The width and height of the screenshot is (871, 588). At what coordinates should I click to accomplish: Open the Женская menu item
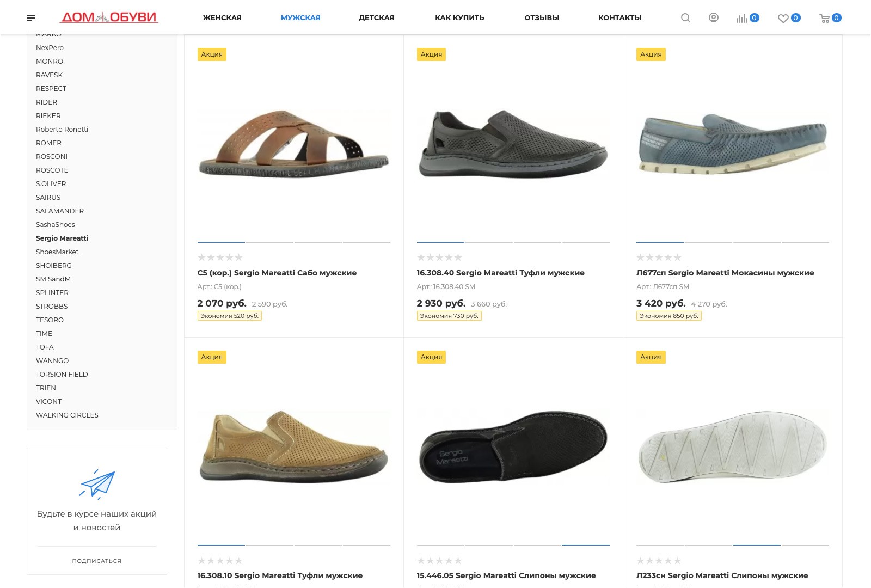[x=222, y=18]
